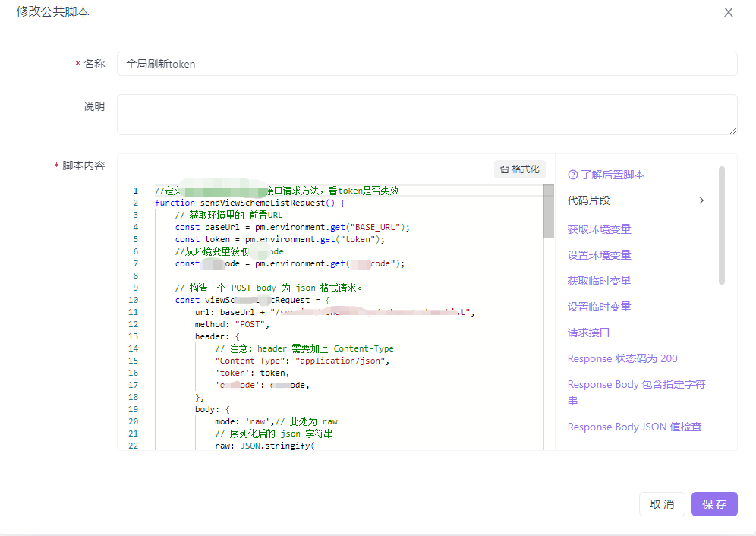Click the line "mode: 'raw',// 此处为 raw"

point(276,421)
